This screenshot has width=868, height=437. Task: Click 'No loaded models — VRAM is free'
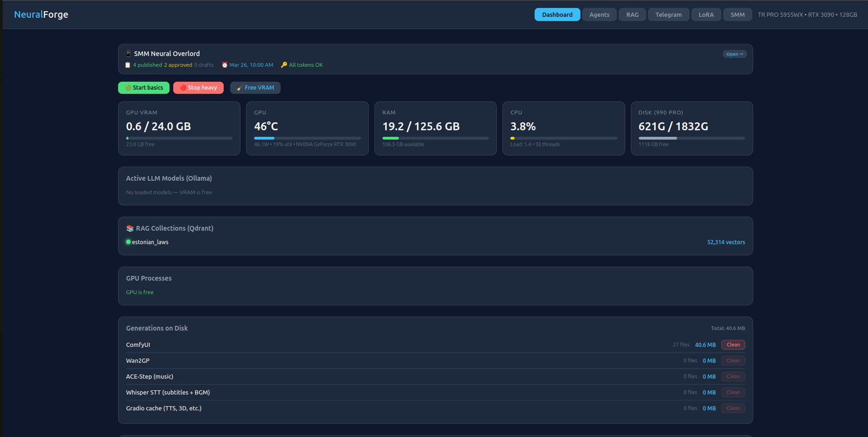pyautogui.click(x=169, y=192)
